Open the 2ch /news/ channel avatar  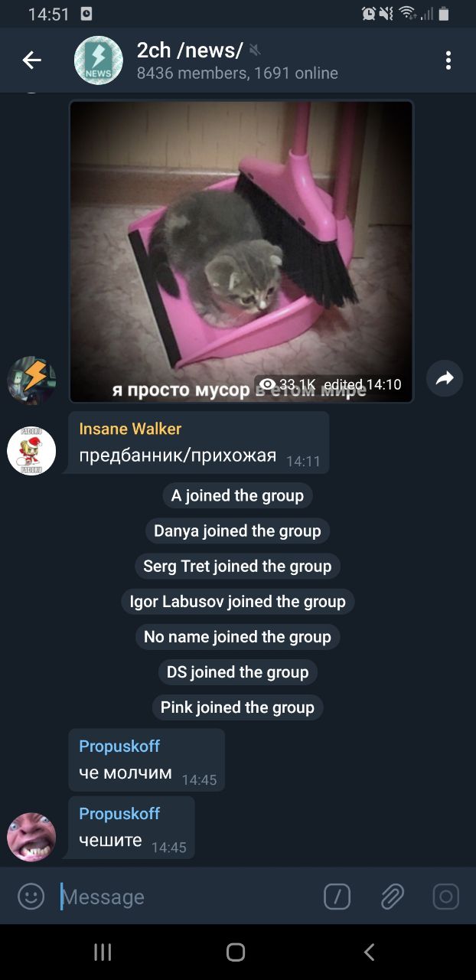(x=98, y=60)
